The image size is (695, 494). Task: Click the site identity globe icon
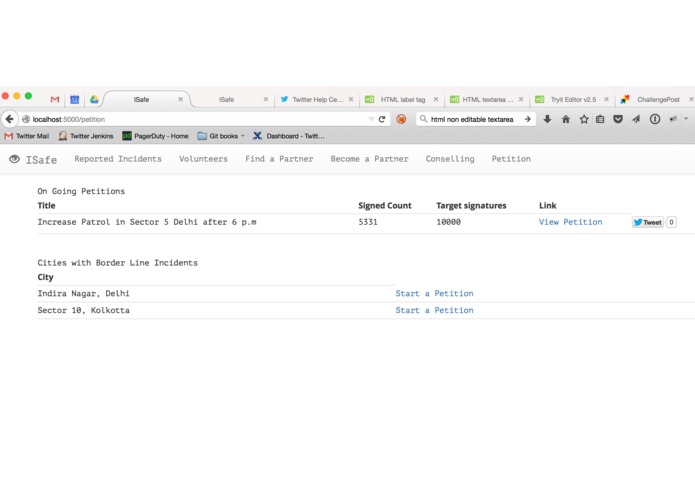click(x=26, y=119)
